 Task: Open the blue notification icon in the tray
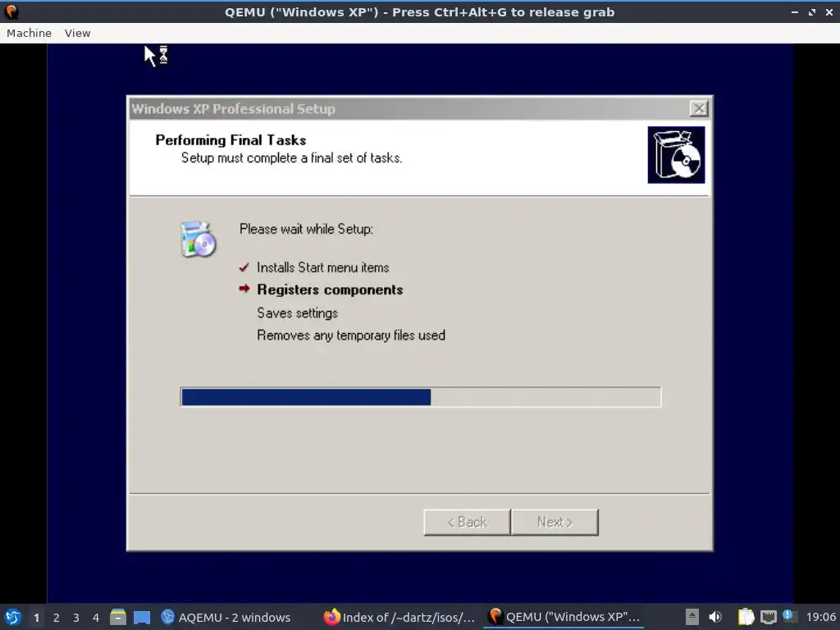788,616
